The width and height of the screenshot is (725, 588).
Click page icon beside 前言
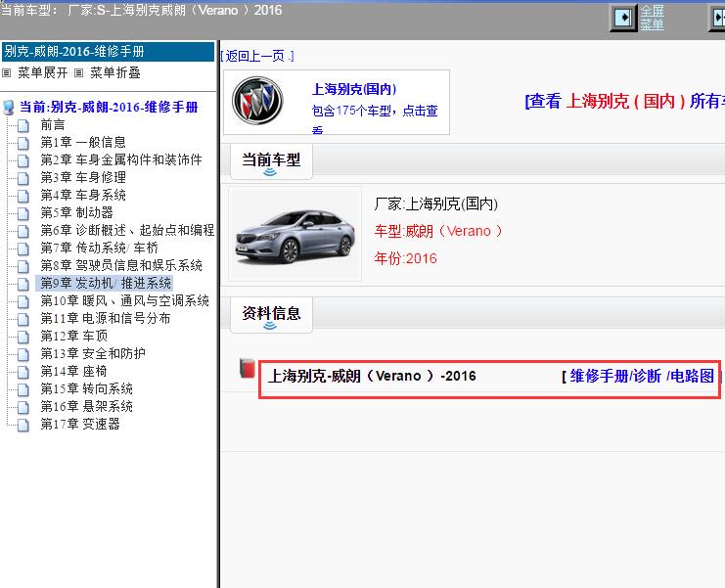coord(23,126)
